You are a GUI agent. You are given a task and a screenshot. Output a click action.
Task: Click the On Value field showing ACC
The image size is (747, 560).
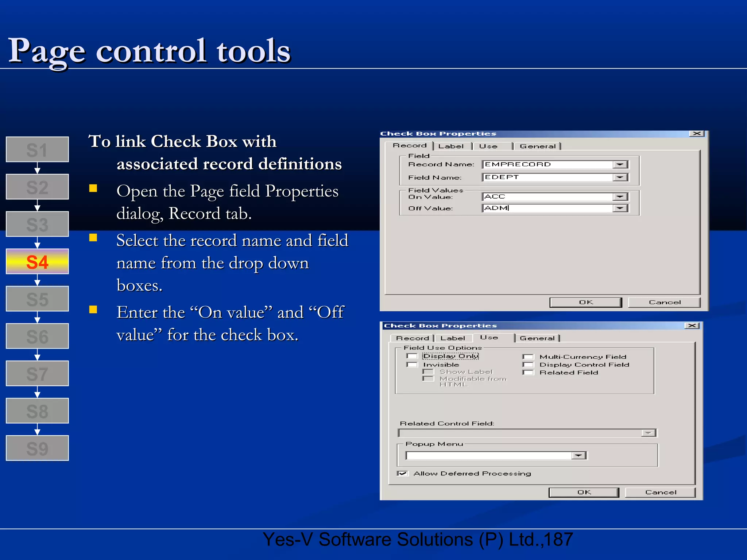pos(555,197)
